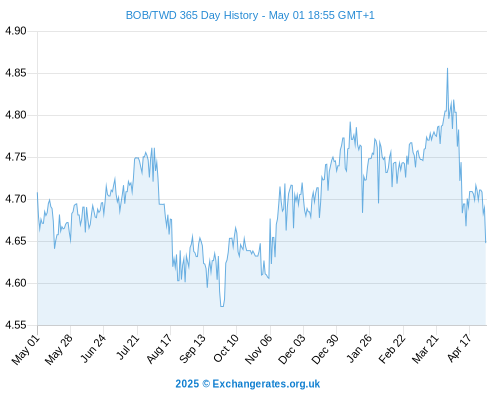Image resolution: width=495 pixels, height=400 pixels.
Task: Select the Sep 13 x-axis date label
Action: tap(192, 349)
